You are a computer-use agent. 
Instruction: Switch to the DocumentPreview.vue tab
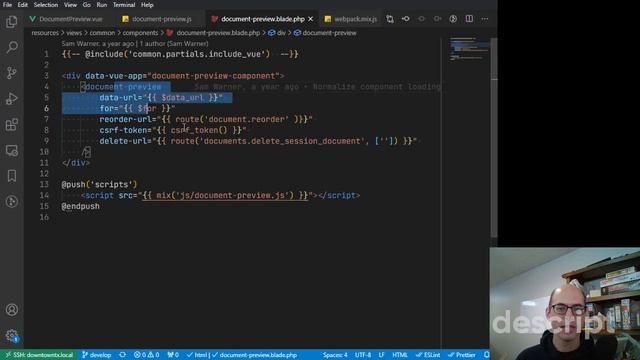coord(70,19)
